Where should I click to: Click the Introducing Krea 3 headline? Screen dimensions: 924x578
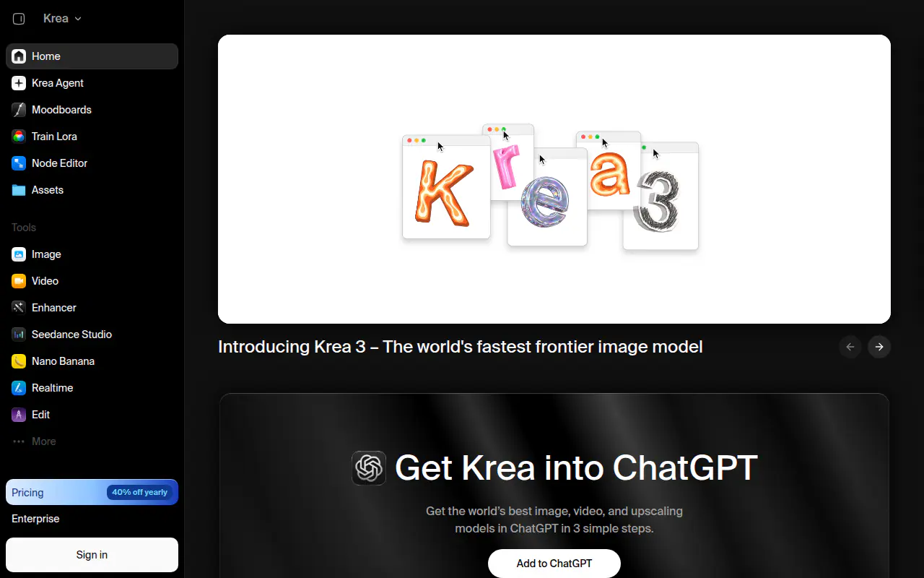(x=461, y=347)
